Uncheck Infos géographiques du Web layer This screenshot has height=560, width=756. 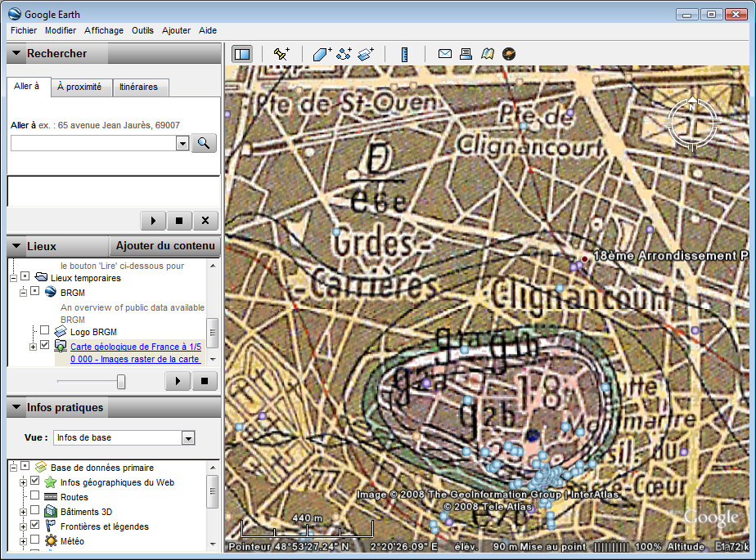pos(34,481)
